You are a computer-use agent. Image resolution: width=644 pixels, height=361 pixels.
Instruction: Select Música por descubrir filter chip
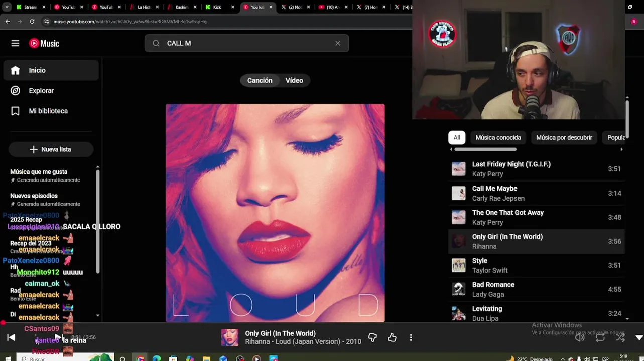[564, 137]
